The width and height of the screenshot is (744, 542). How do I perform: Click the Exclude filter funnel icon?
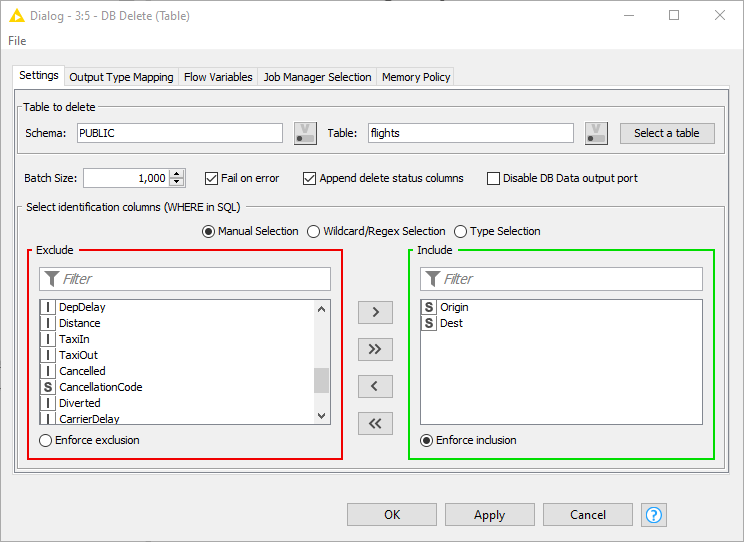(52, 279)
